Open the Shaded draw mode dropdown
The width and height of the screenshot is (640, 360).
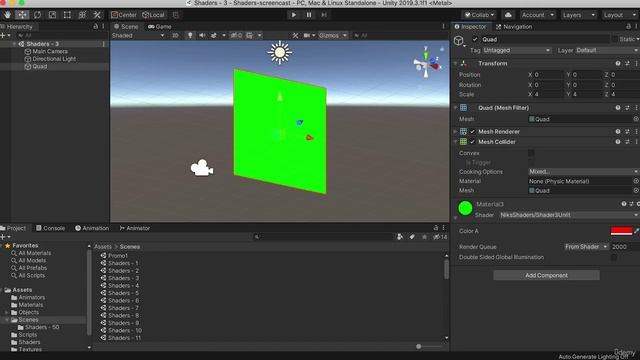click(138, 36)
